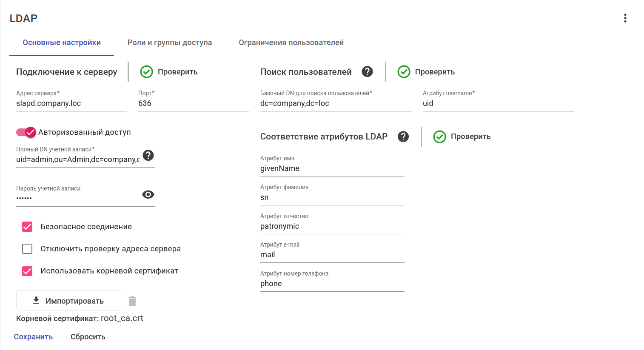Open the three-dot LDAP options menu
Screen dimensions: 644x350
[x=625, y=18]
